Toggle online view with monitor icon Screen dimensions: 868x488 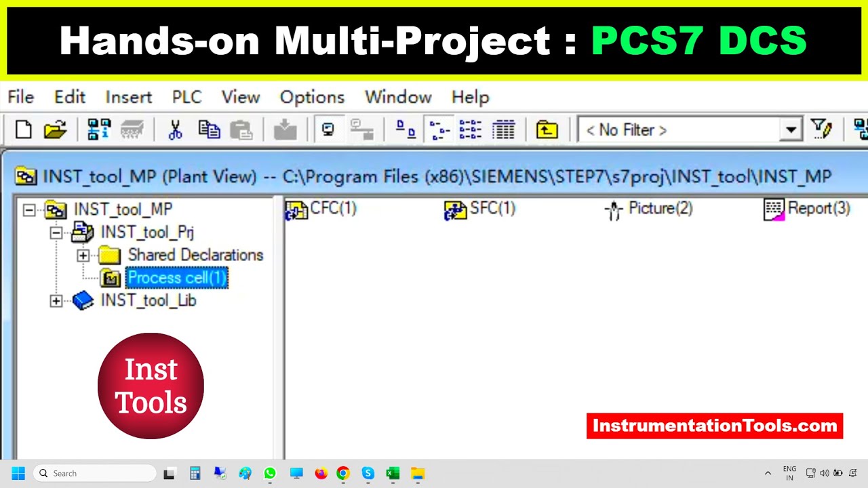click(328, 129)
